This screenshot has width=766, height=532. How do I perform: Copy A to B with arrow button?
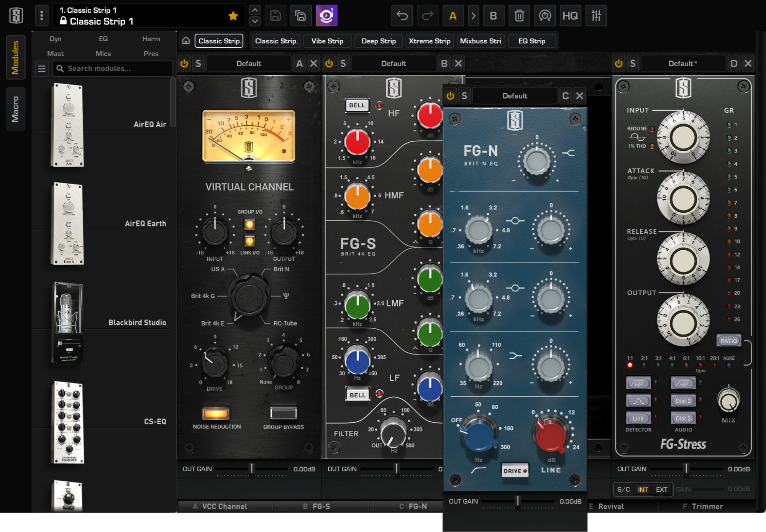coord(473,16)
